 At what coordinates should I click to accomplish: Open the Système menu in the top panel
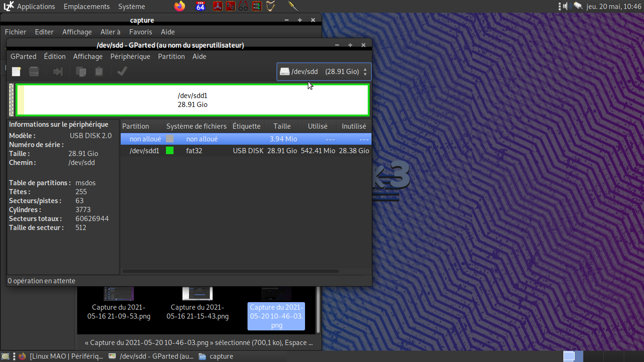pyautogui.click(x=132, y=7)
